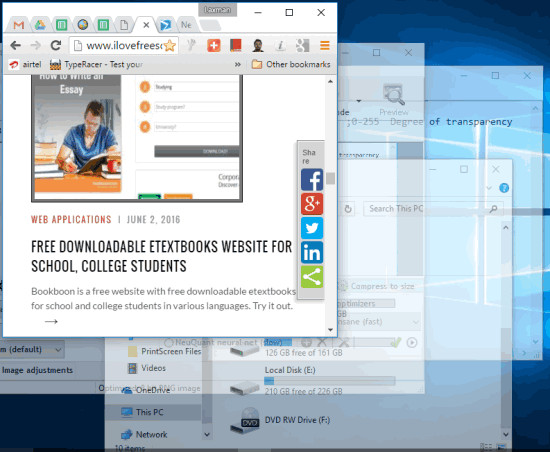Switch to the blue arrow icon tab
Image resolution: width=550 pixels, height=452 pixels.
(x=165, y=25)
